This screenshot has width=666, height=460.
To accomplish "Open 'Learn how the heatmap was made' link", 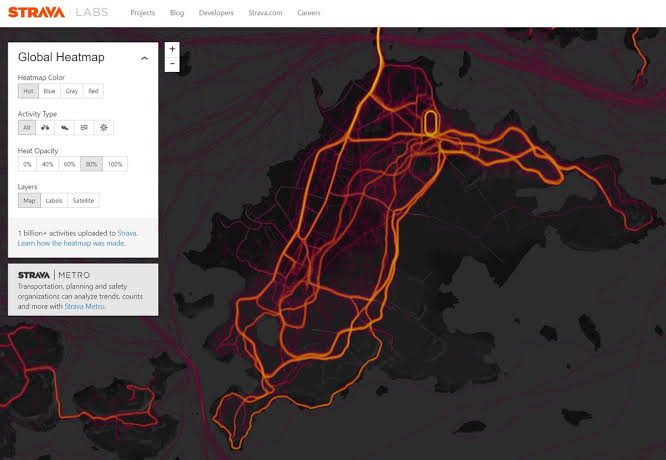I will click(x=71, y=243).
